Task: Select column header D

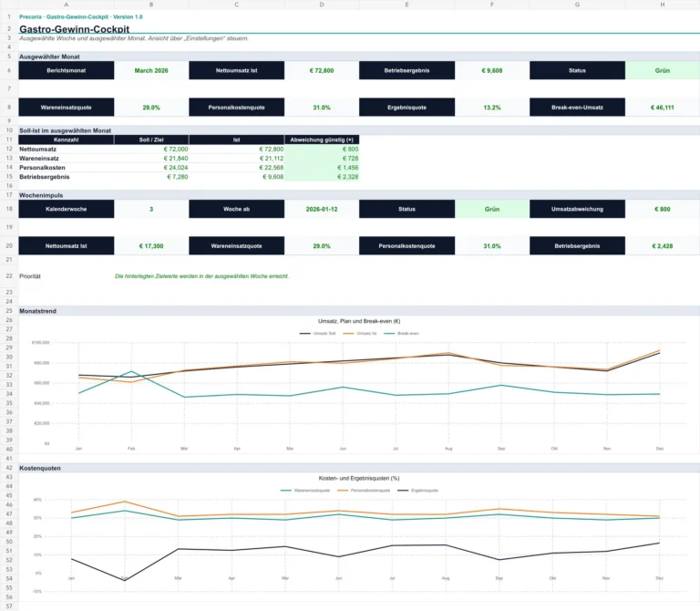Action: pos(322,5)
